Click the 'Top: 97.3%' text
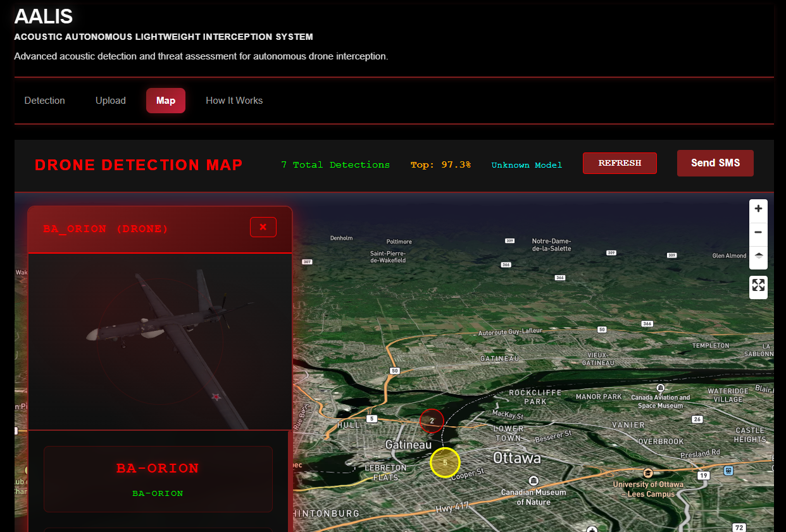The height and width of the screenshot is (532, 786). pos(440,165)
